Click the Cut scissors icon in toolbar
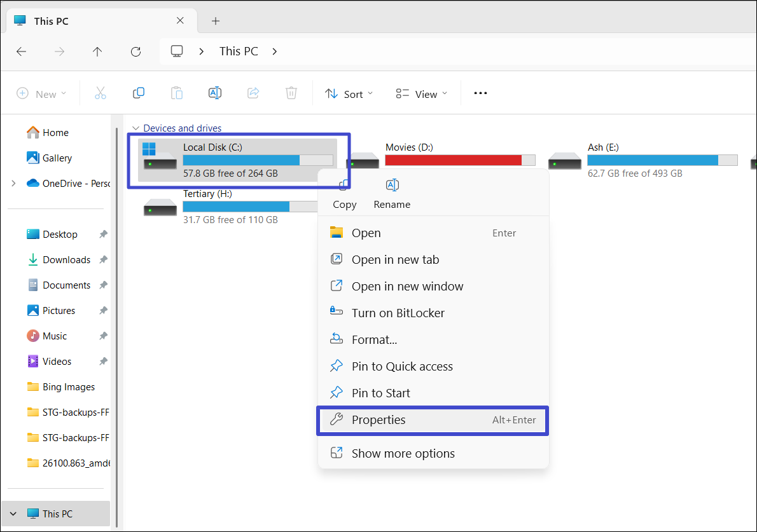 click(100, 93)
